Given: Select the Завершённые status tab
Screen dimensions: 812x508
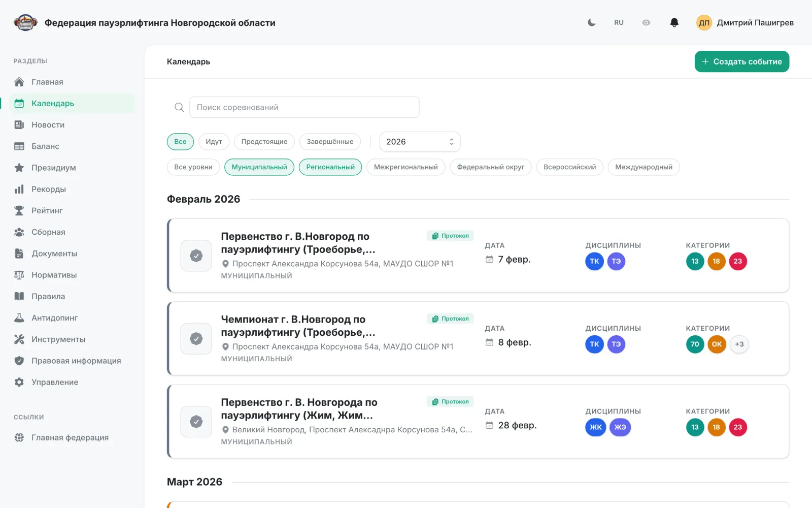Looking at the screenshot, I should tap(330, 142).
